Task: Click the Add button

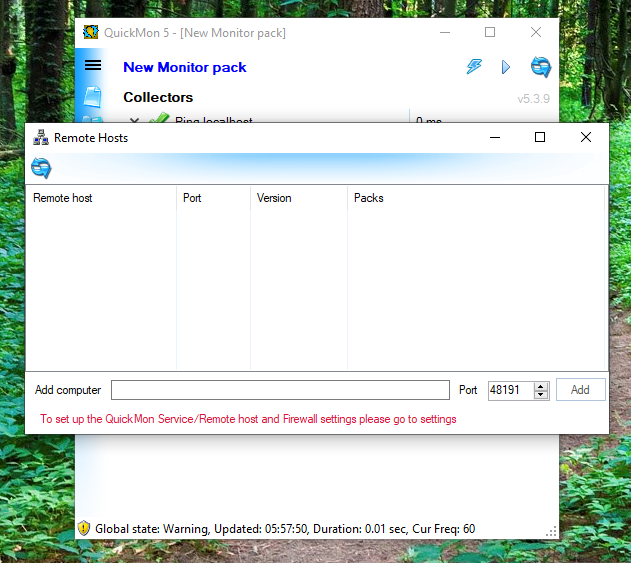Action: [580, 390]
